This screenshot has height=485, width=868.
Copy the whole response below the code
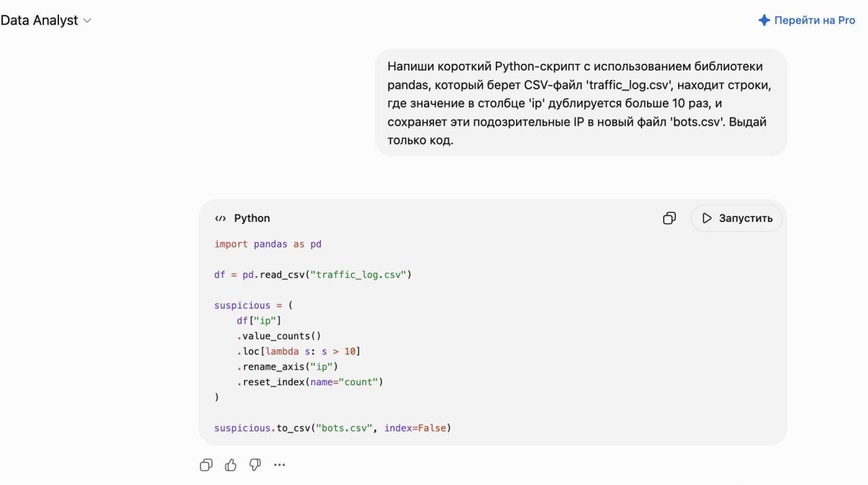point(206,465)
